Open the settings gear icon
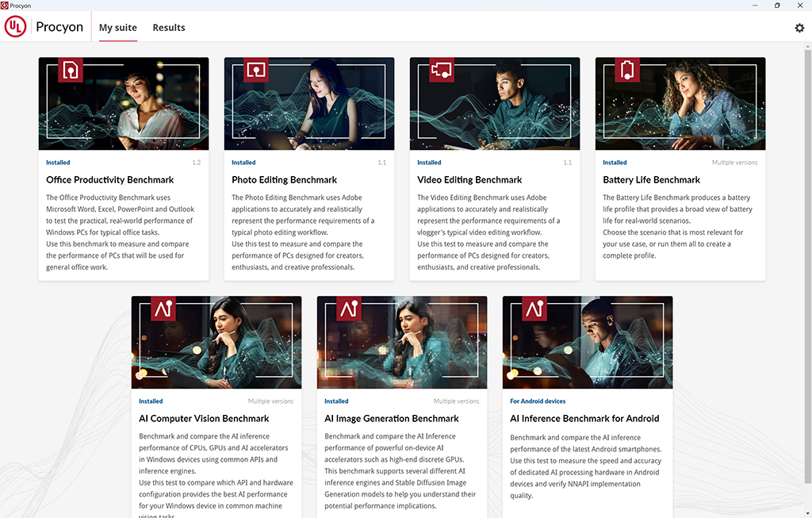The width and height of the screenshot is (812, 518). [x=799, y=28]
